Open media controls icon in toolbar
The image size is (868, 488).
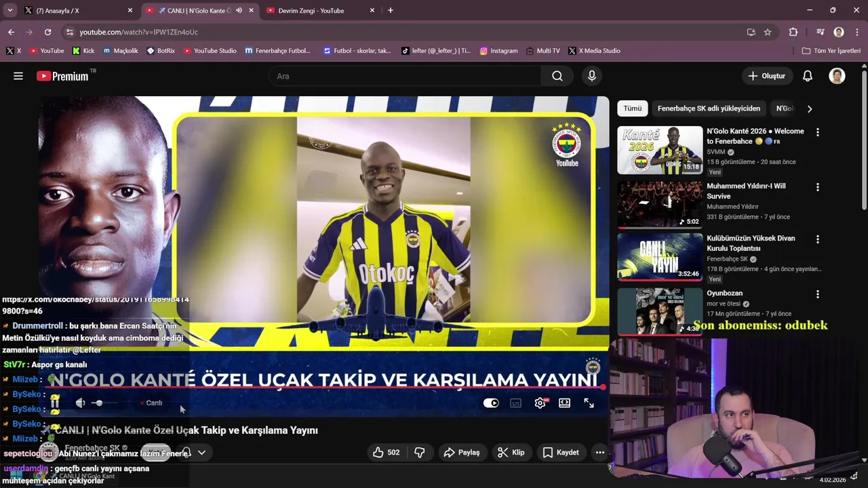point(821,32)
